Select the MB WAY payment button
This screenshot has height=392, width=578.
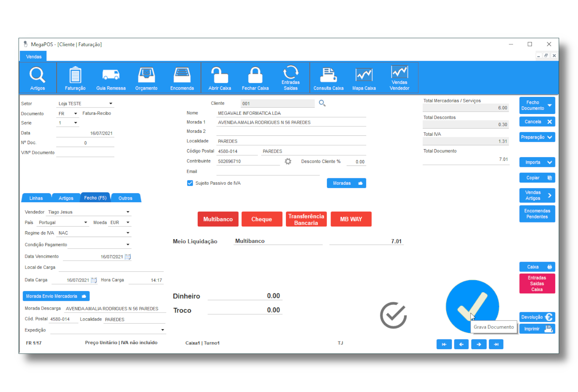(351, 219)
